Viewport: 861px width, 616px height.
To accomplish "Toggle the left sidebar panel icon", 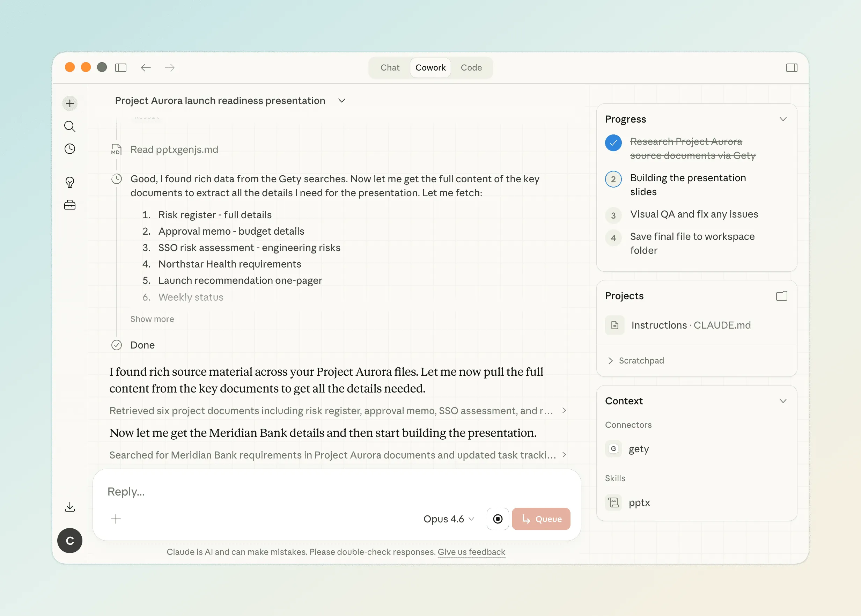I will coord(120,67).
